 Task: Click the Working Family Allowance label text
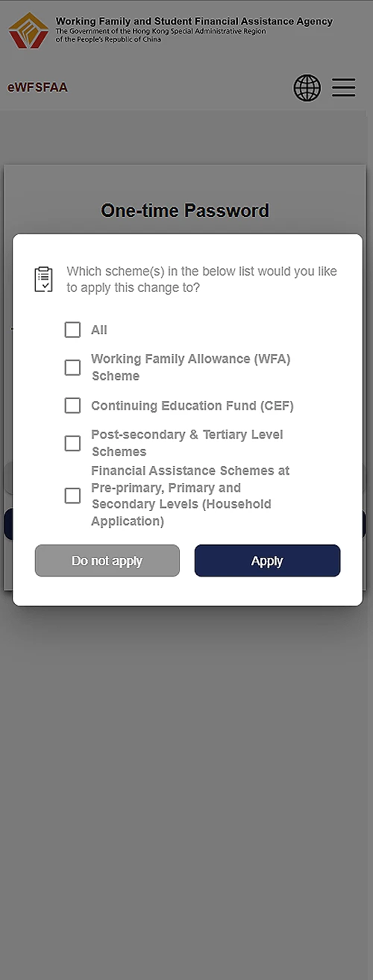pos(191,368)
